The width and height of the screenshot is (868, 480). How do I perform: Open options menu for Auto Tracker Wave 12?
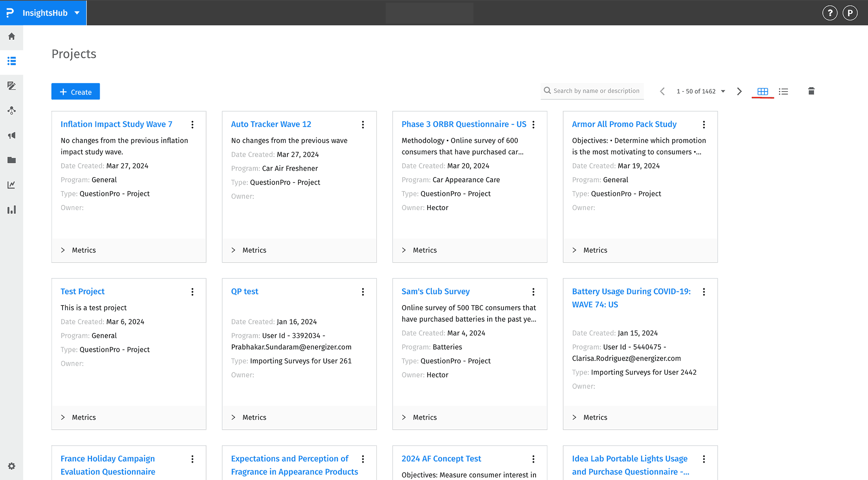click(363, 124)
